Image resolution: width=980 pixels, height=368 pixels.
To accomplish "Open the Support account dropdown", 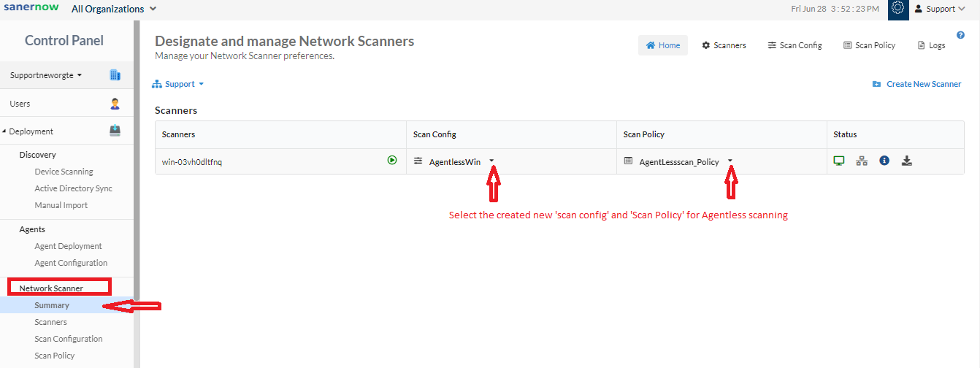I will 940,9.
